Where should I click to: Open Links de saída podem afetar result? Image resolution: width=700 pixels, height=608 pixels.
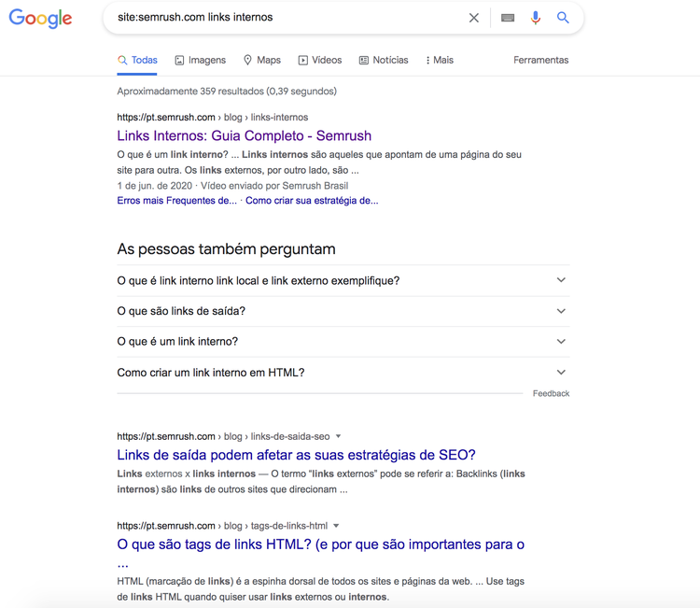pos(296,455)
